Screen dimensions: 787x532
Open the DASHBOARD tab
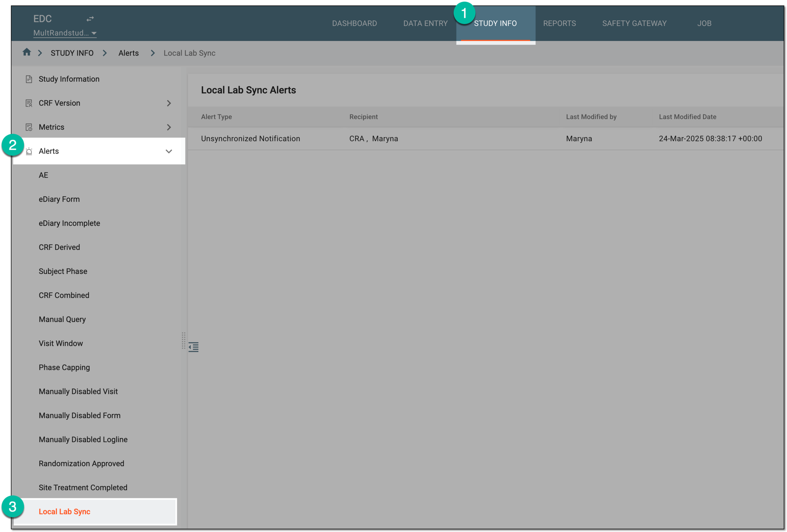click(354, 23)
